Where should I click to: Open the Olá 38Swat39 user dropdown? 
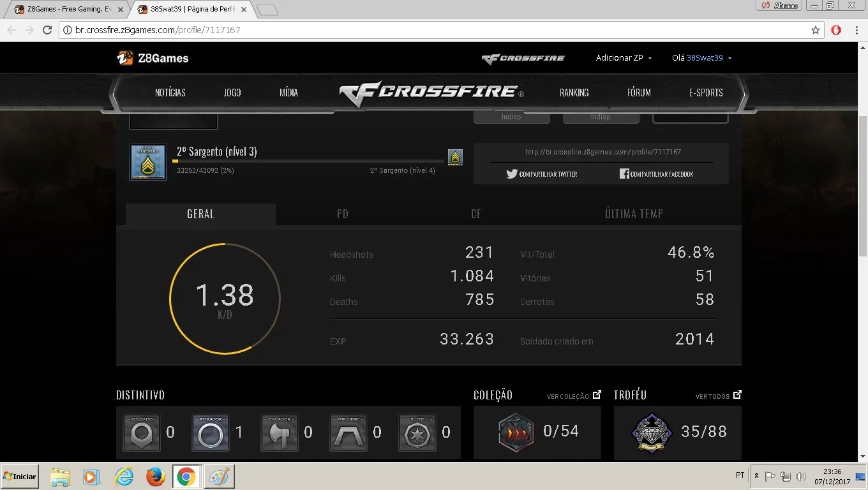point(701,58)
